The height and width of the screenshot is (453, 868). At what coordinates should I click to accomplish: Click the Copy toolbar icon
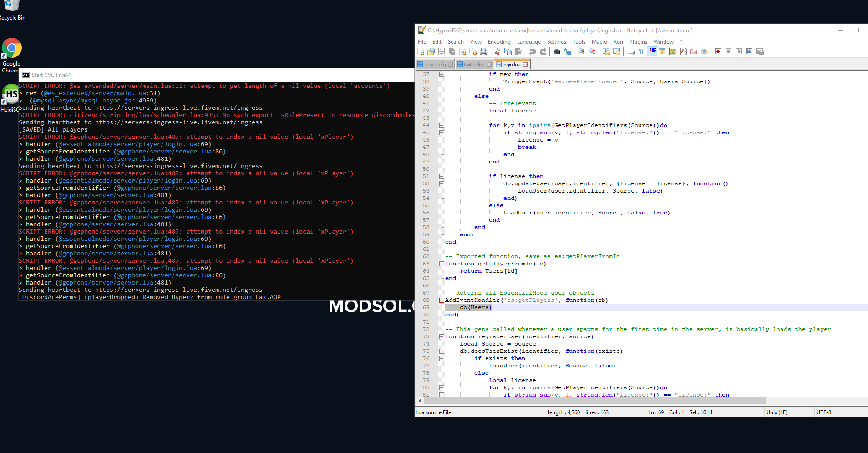click(508, 51)
